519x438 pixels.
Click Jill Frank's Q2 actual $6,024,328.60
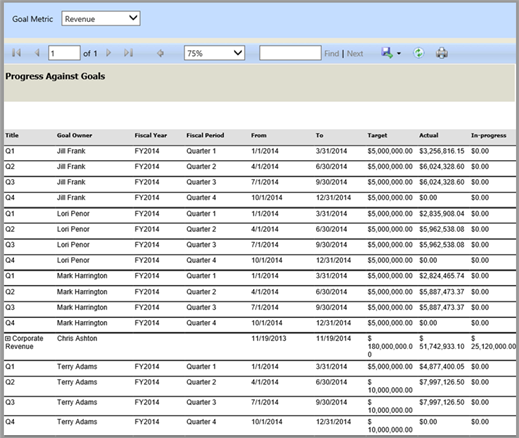(x=442, y=166)
